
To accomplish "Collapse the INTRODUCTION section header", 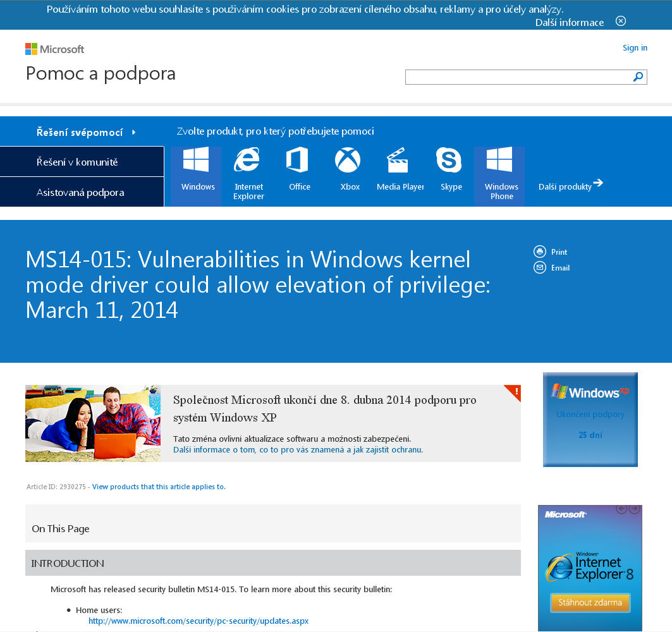I will pos(273,563).
